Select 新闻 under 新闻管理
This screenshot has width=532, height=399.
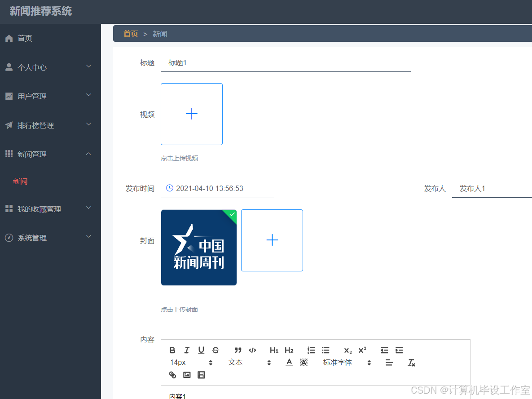pyautogui.click(x=20, y=181)
